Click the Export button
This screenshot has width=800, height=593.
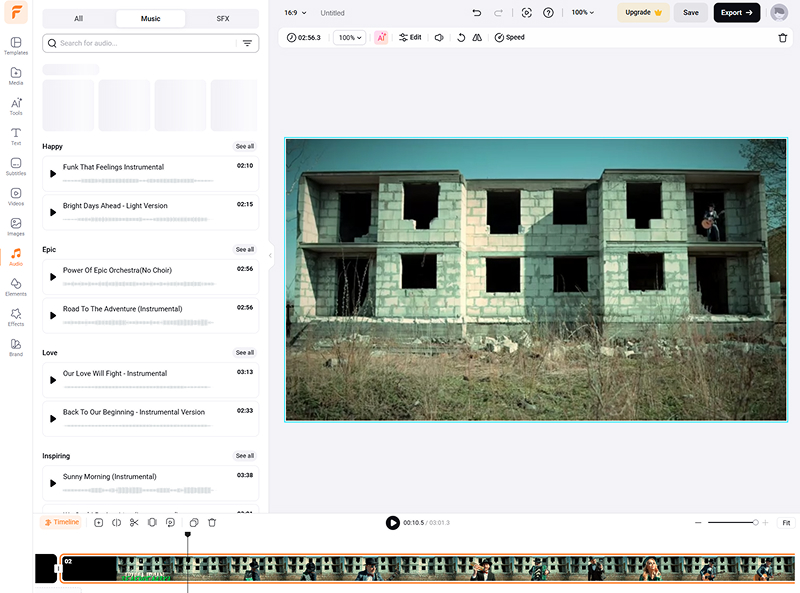tap(736, 13)
